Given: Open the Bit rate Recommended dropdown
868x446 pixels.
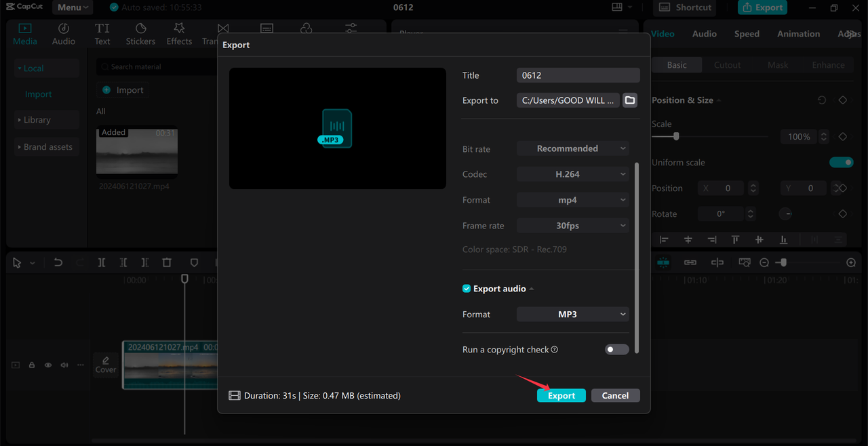Looking at the screenshot, I should (573, 148).
